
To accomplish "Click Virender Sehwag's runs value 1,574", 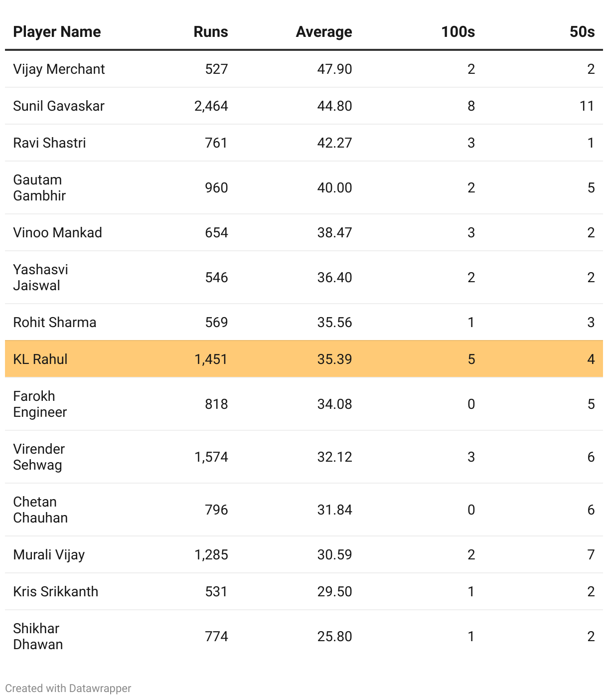I will [x=211, y=457].
